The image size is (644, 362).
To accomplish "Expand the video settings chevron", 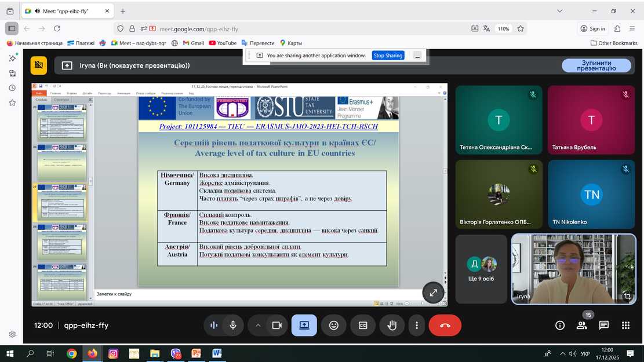I will point(258,326).
